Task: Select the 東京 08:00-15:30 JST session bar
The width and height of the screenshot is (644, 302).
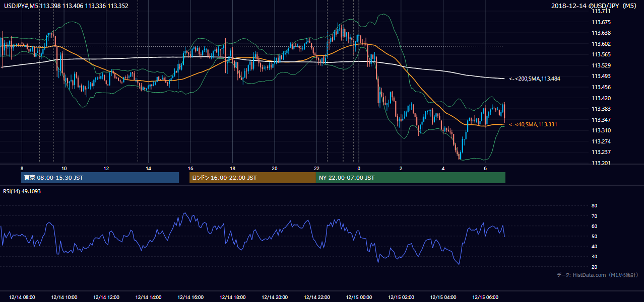Action: 100,178
